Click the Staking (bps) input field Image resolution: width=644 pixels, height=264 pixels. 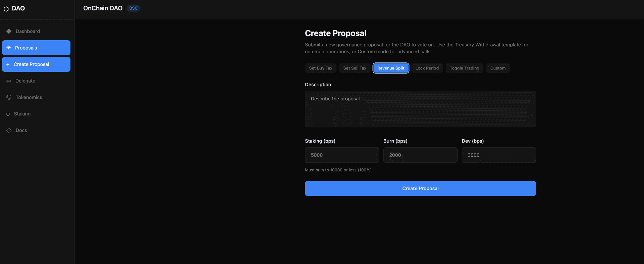point(342,155)
